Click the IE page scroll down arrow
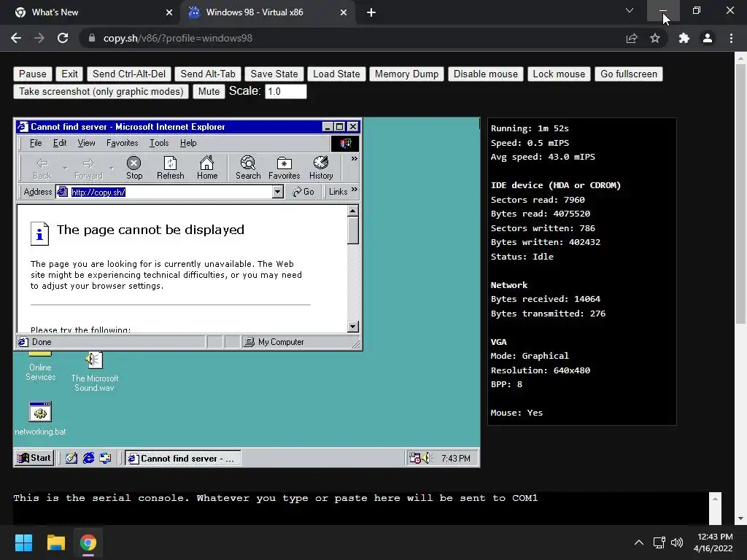The image size is (747, 560). coord(352,326)
